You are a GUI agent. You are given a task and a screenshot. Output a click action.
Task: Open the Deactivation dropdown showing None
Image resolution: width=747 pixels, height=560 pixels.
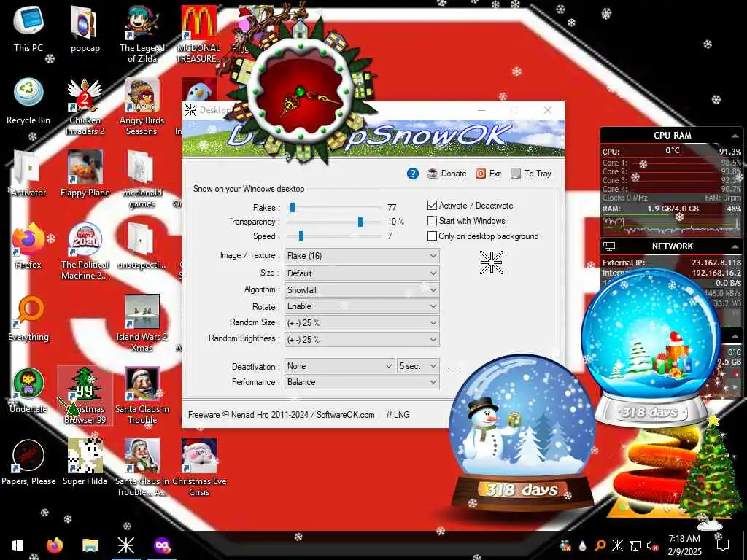[x=340, y=366]
